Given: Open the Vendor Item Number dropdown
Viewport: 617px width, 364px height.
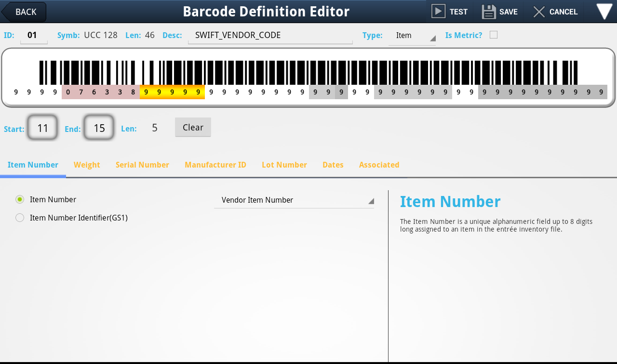Looking at the screenshot, I should pyautogui.click(x=294, y=200).
